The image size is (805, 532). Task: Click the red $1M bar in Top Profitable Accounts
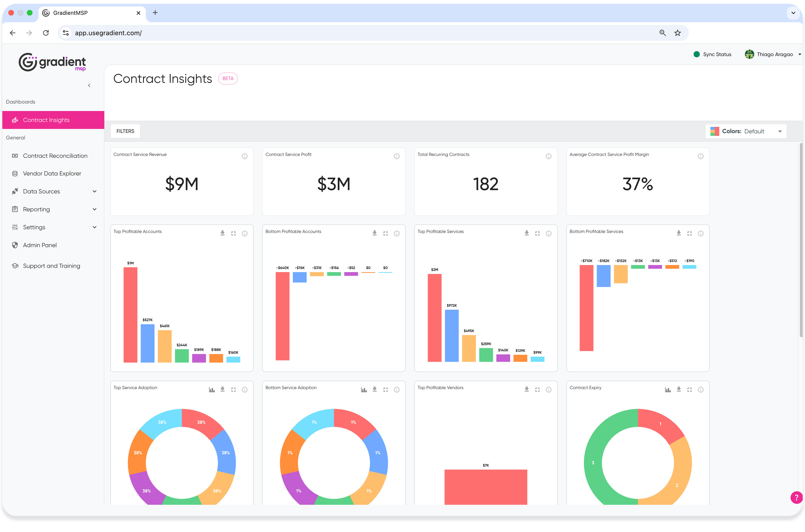point(130,314)
